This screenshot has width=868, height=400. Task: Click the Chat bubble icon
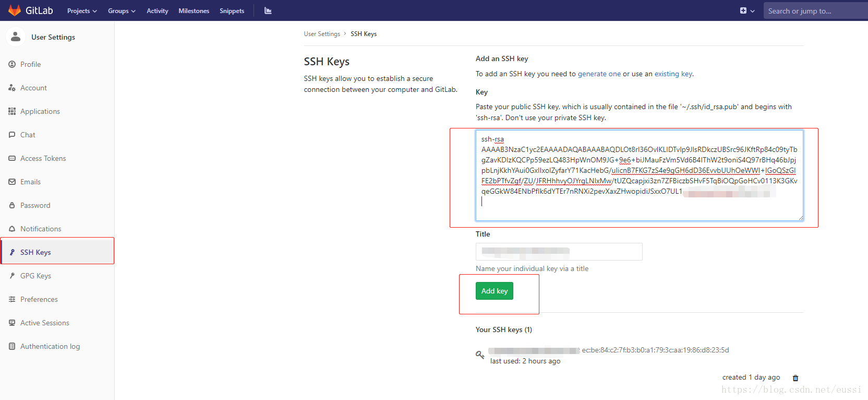[x=12, y=135]
